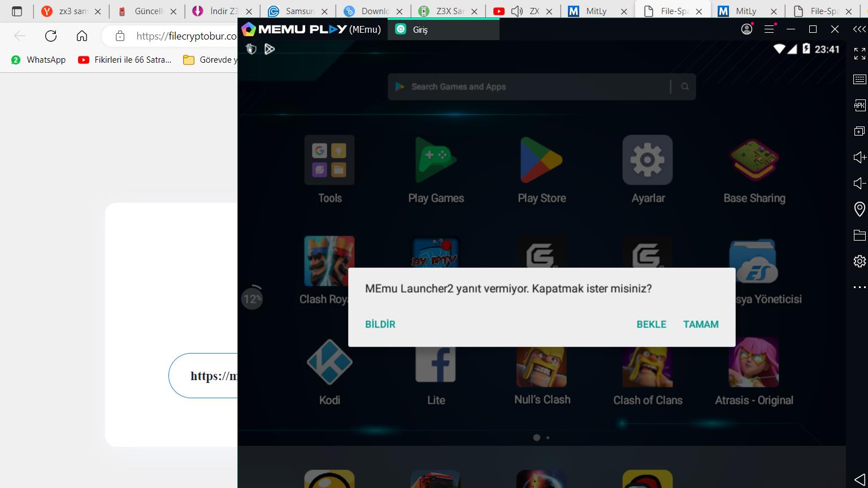
Task: Click BİLDİR to report the problem
Action: pyautogui.click(x=380, y=324)
